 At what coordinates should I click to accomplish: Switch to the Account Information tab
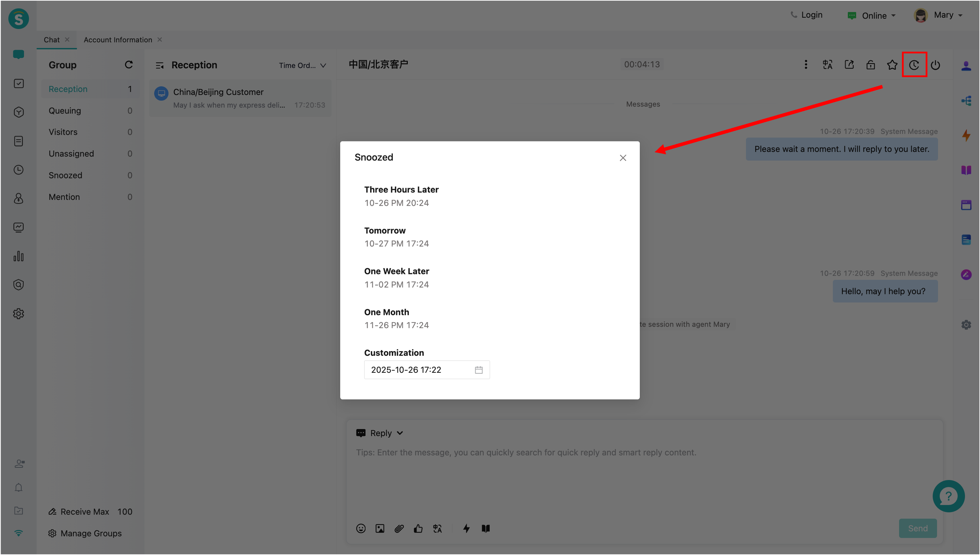tap(118, 40)
